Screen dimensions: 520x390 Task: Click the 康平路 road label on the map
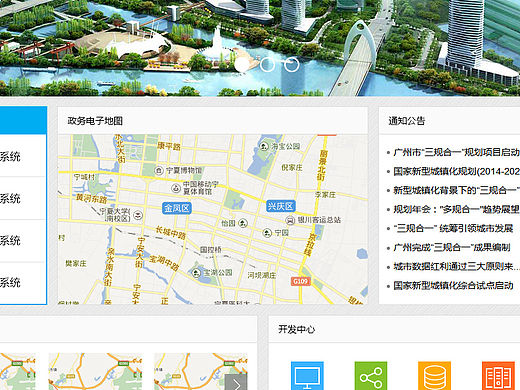169,146
